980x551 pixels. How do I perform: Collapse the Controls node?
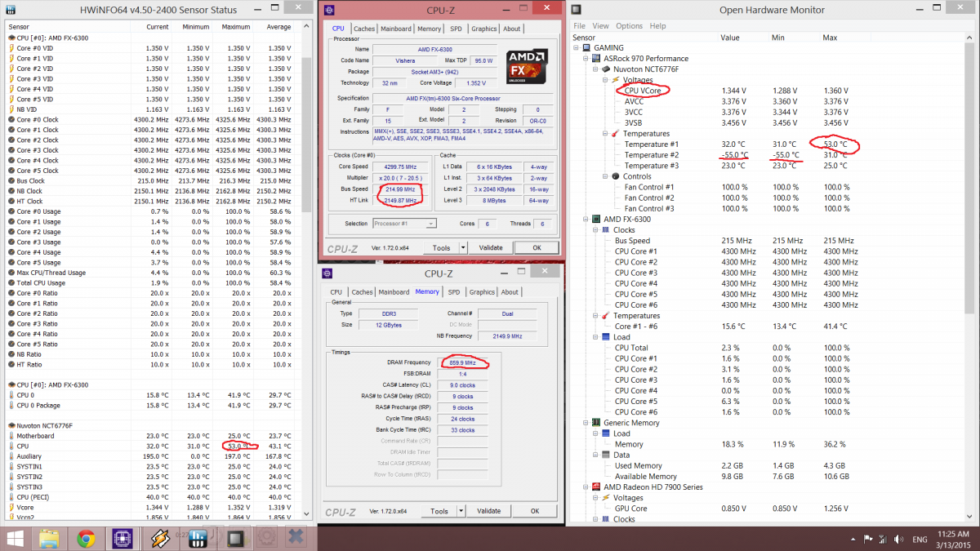point(605,176)
